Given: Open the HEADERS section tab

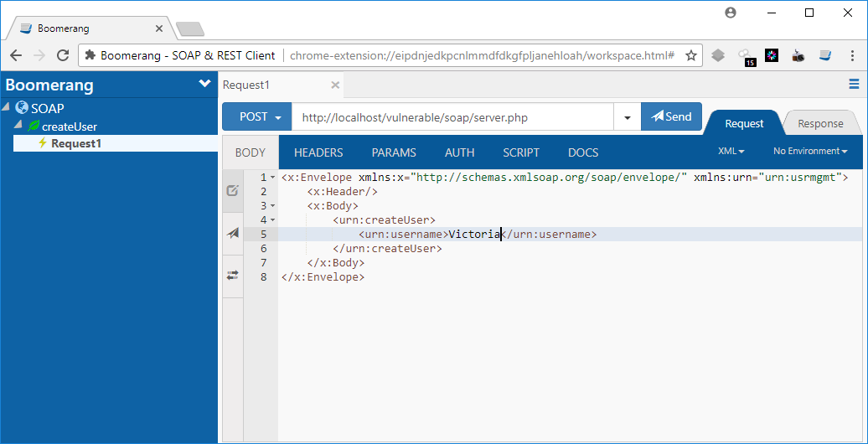Looking at the screenshot, I should tap(318, 152).
